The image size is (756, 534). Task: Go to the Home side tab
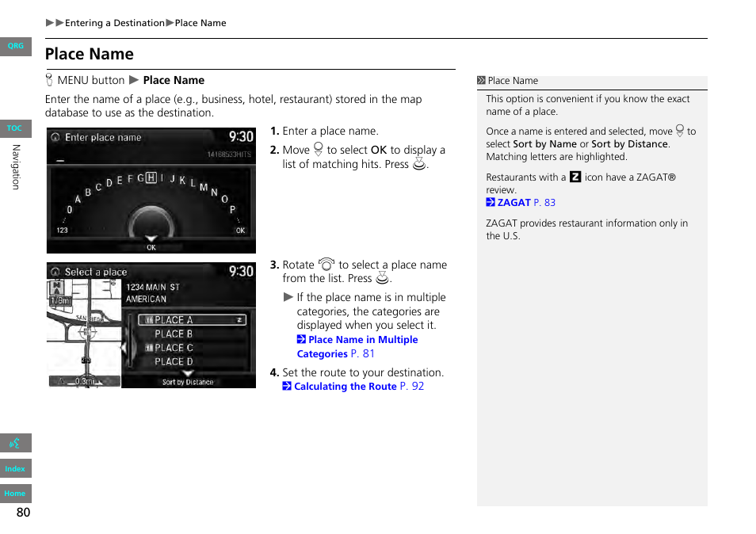[15, 494]
